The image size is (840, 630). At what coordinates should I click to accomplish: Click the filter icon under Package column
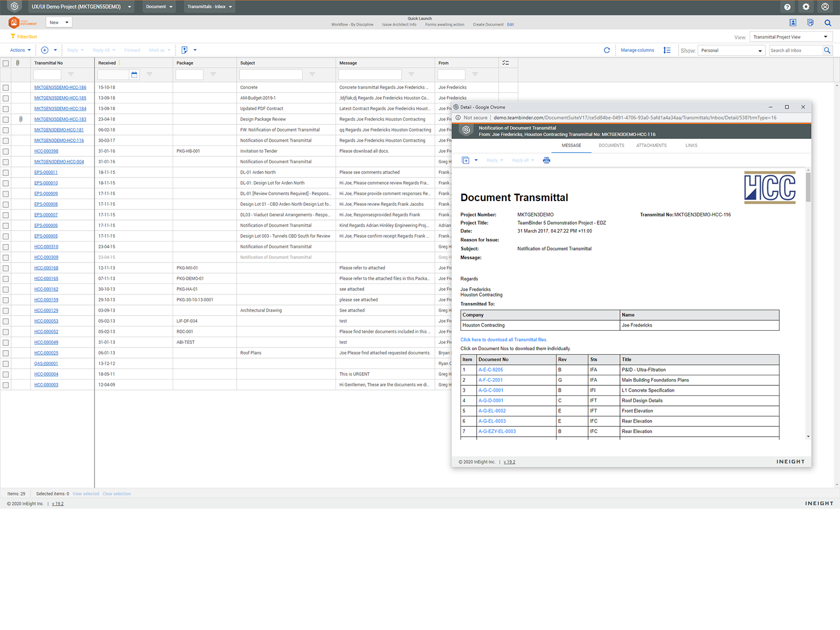click(x=213, y=75)
